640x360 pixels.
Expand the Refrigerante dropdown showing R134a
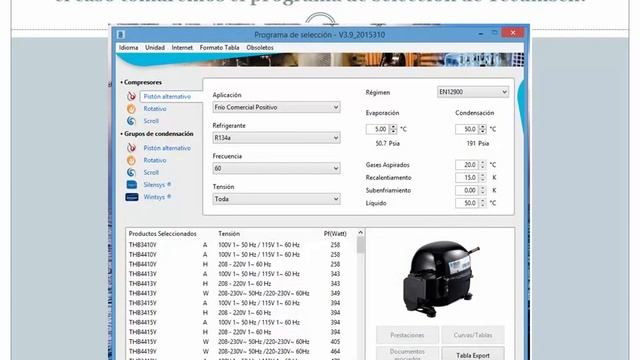tap(276, 138)
